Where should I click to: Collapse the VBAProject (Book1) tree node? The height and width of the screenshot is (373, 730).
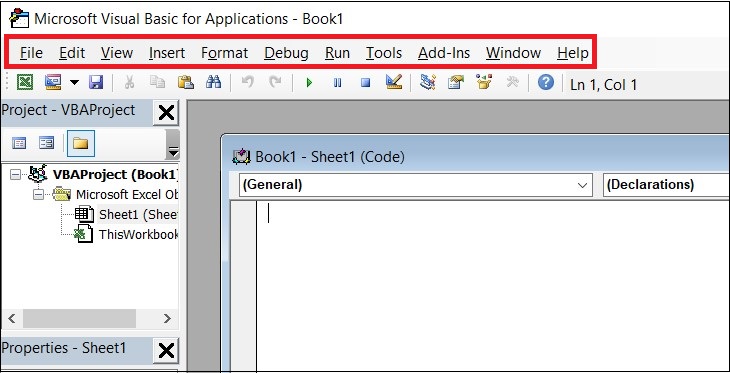click(x=15, y=174)
